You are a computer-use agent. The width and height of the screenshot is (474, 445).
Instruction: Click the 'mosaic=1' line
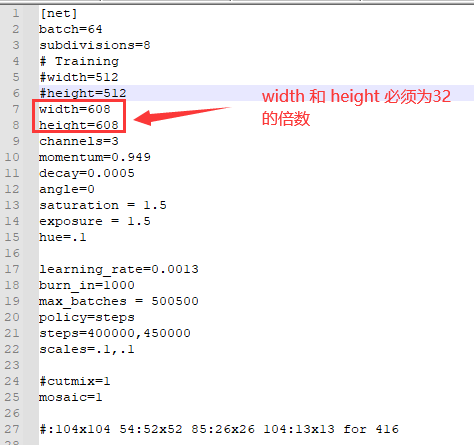point(71,397)
